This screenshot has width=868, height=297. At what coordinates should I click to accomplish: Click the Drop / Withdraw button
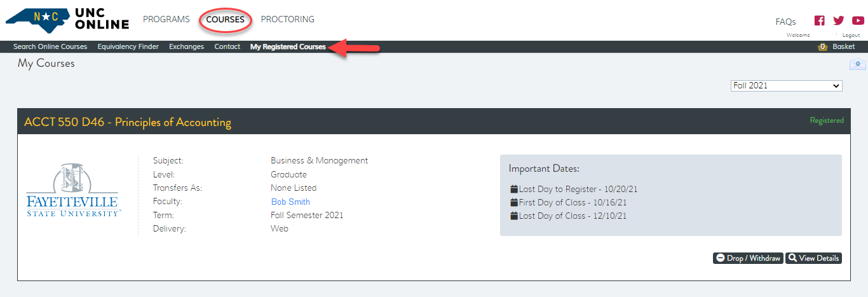click(x=748, y=258)
